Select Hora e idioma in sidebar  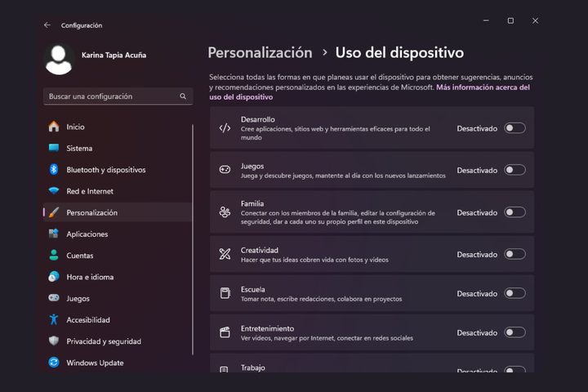point(89,277)
